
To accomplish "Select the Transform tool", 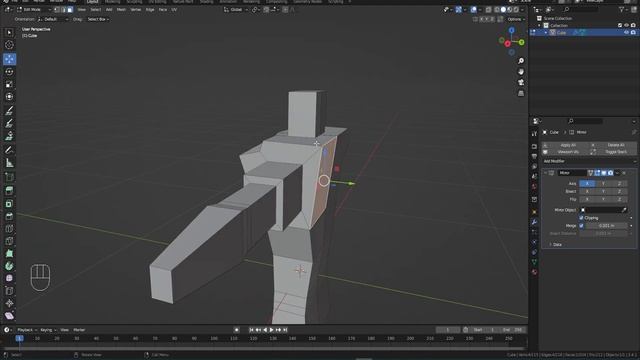I will pyautogui.click(x=9, y=97).
